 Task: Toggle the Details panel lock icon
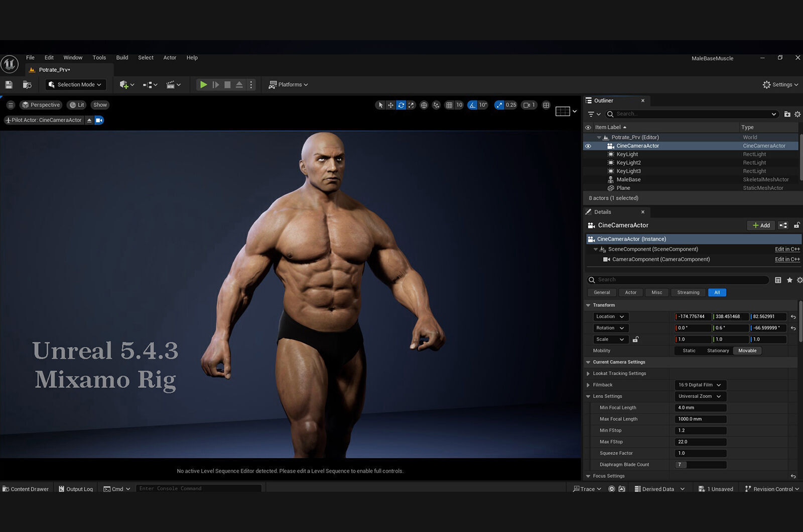(796, 225)
